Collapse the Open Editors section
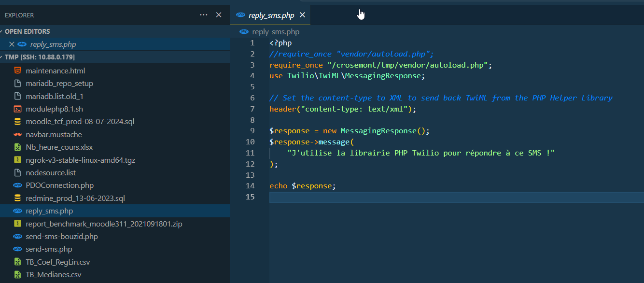 click(x=27, y=31)
